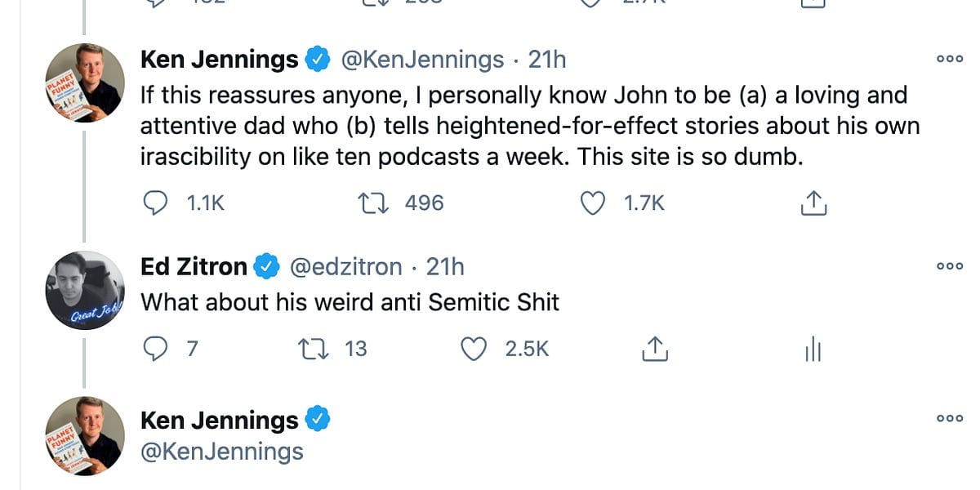Reply to Ken Jennings' tweet

coord(156,203)
